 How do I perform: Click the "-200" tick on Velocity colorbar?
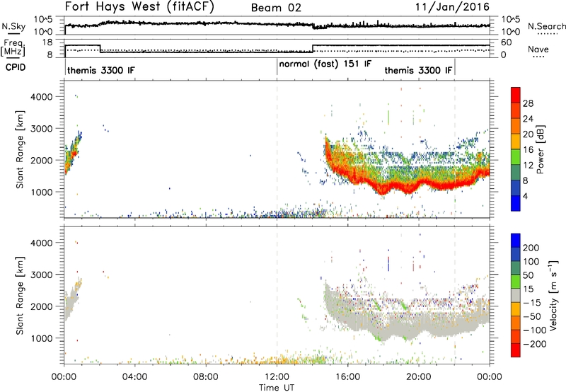pyautogui.click(x=535, y=344)
